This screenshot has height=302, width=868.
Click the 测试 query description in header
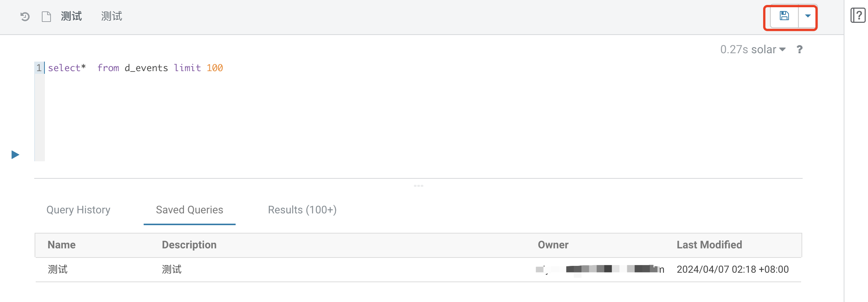112,16
